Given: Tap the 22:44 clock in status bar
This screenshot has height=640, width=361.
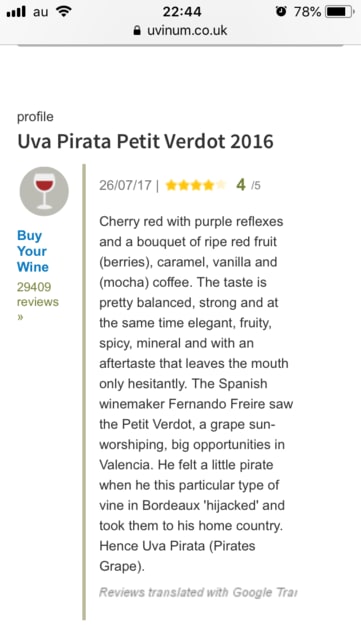Looking at the screenshot, I should click(x=182, y=11).
